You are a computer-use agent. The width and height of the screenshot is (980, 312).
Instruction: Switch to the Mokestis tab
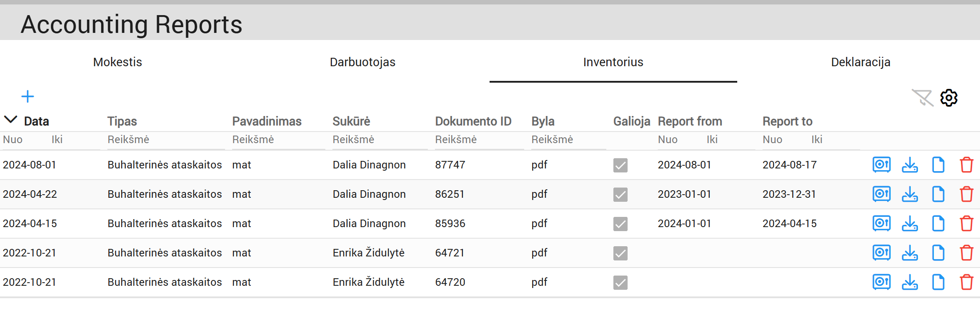(118, 62)
